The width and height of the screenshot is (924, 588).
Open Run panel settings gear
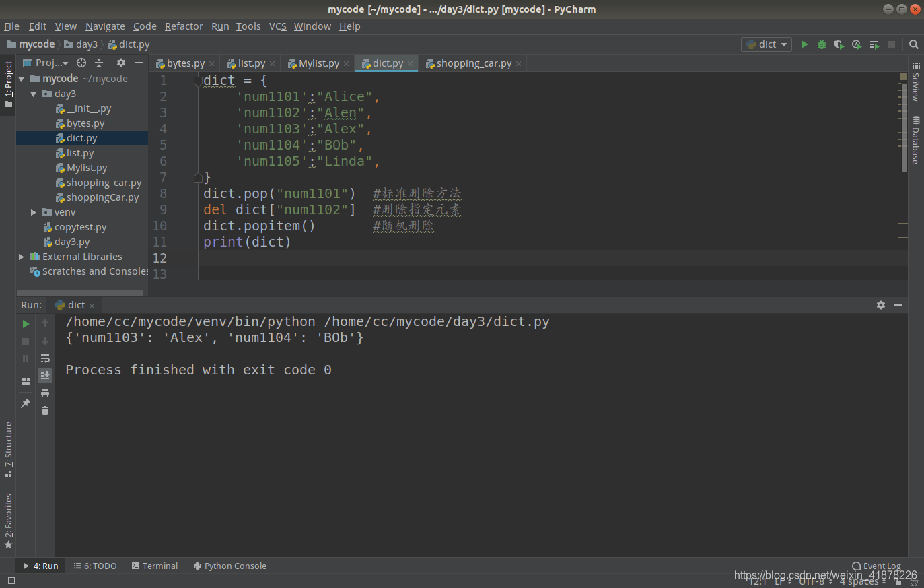(x=881, y=305)
